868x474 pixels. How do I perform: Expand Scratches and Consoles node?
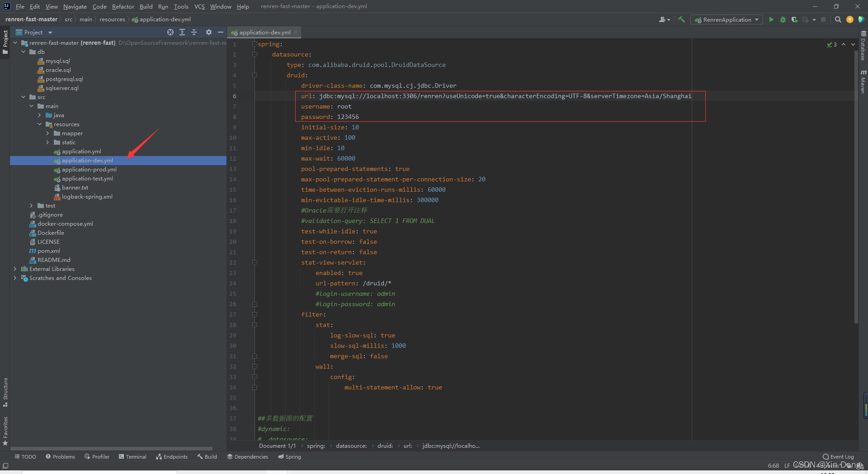tap(15, 278)
